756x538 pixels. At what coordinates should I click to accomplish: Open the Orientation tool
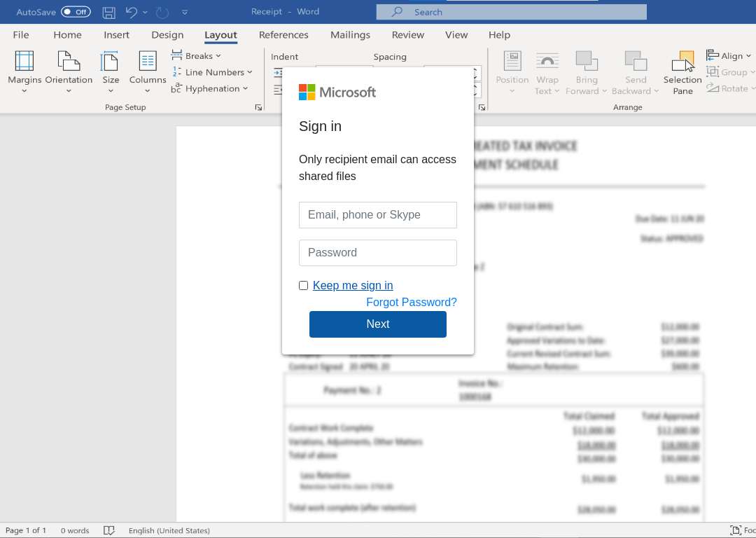coord(69,72)
